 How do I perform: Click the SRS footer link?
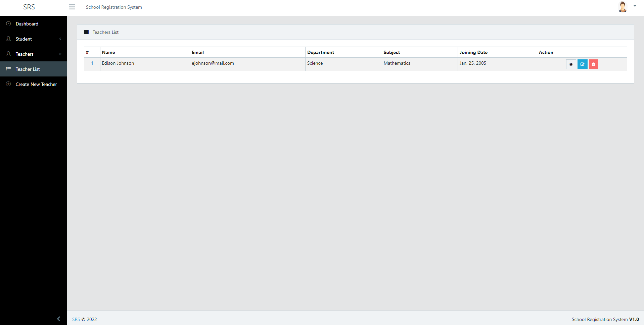pos(76,319)
